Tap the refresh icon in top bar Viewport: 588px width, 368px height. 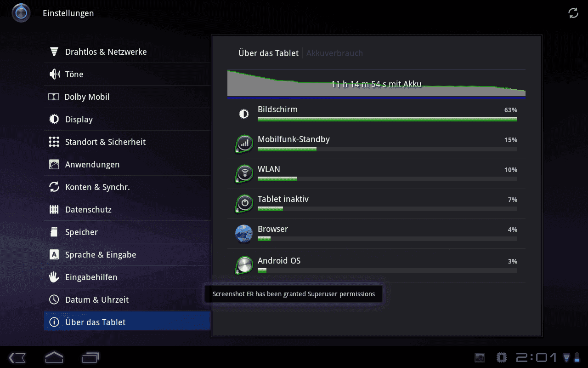pyautogui.click(x=573, y=13)
